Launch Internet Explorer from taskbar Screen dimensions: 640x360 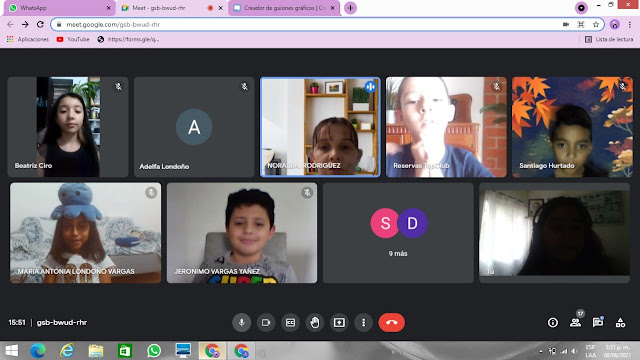67,351
